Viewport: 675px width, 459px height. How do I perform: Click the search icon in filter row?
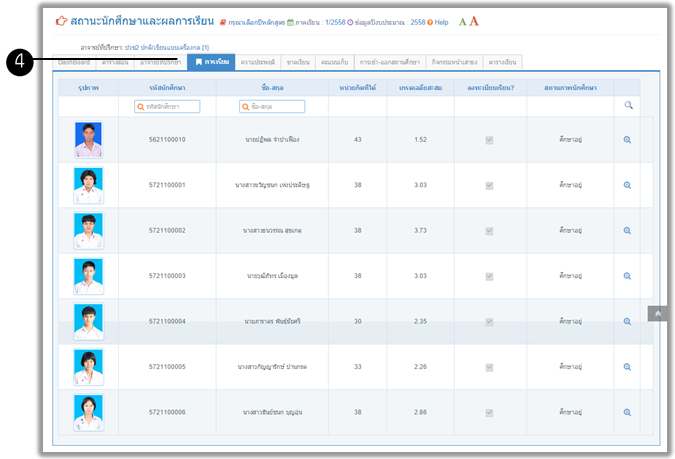point(628,105)
